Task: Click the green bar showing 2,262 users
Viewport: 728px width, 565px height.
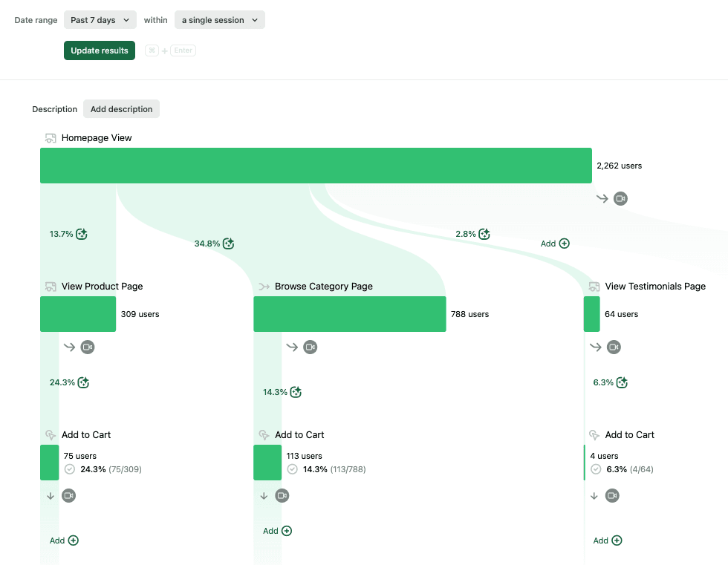Action: [315, 165]
